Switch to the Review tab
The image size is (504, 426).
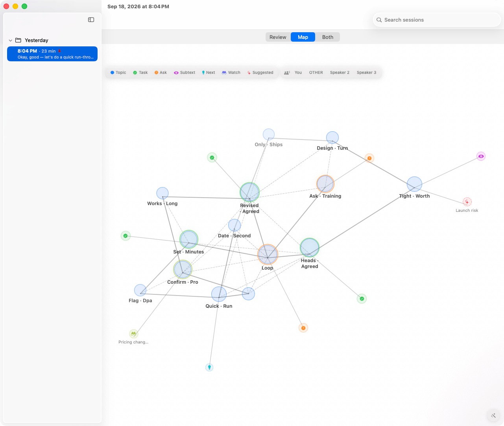click(278, 37)
